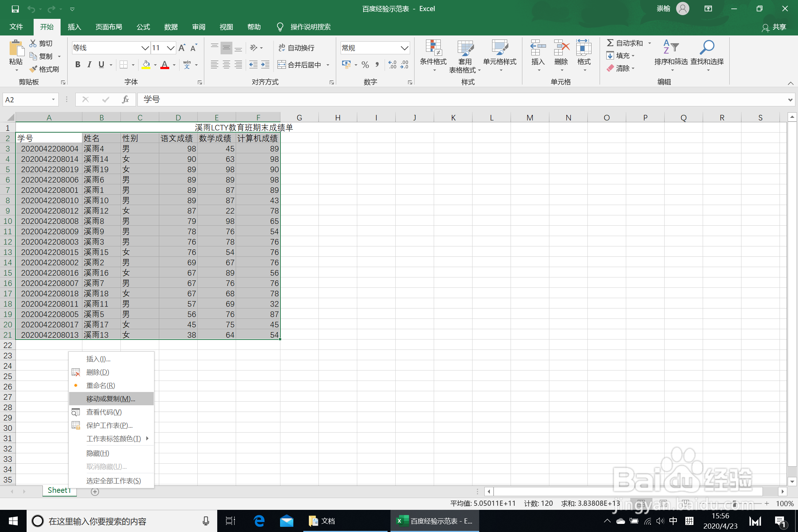Click the Conditional Formatting icon

[433, 48]
